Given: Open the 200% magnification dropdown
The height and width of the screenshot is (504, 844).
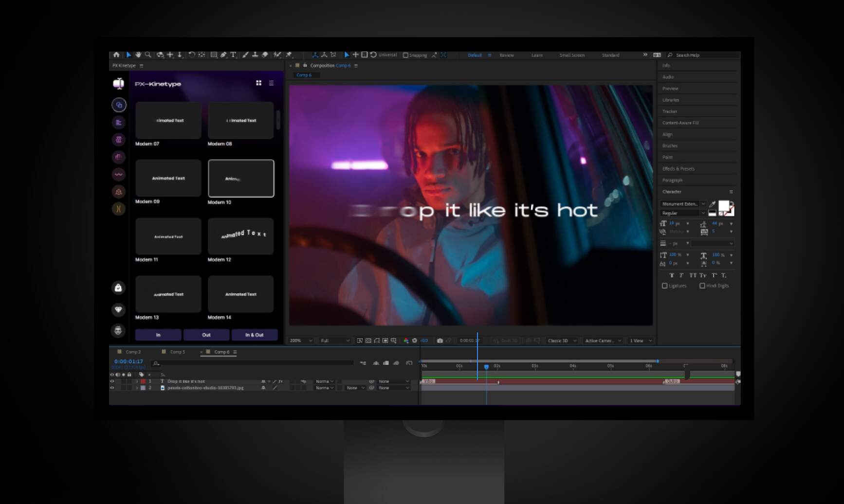Looking at the screenshot, I should coord(301,341).
